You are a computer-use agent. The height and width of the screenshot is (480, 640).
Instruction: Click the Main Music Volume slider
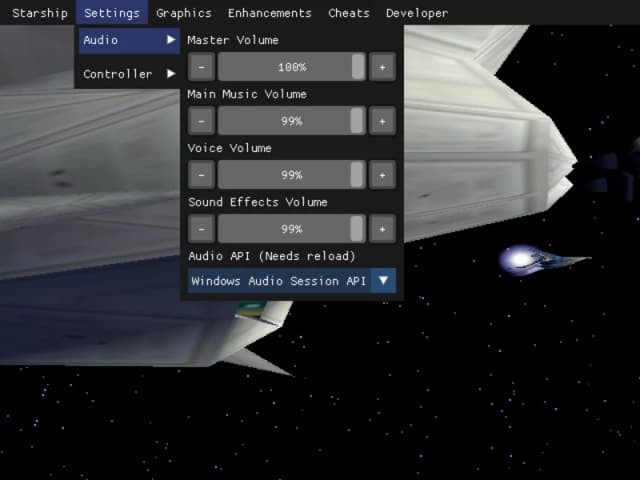coord(292,121)
